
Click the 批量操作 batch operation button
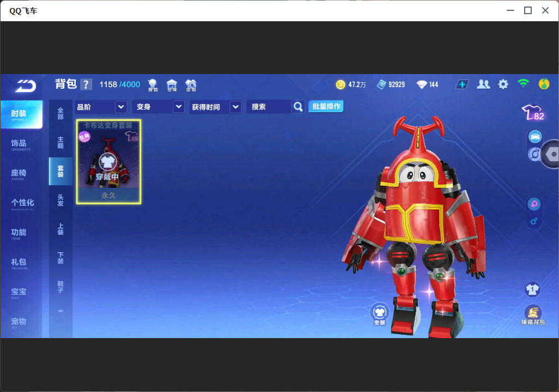[326, 107]
